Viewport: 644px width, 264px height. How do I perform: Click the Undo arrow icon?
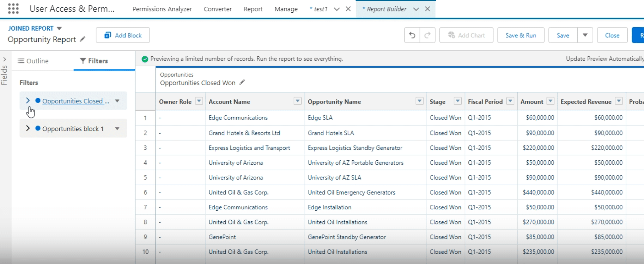coord(412,35)
